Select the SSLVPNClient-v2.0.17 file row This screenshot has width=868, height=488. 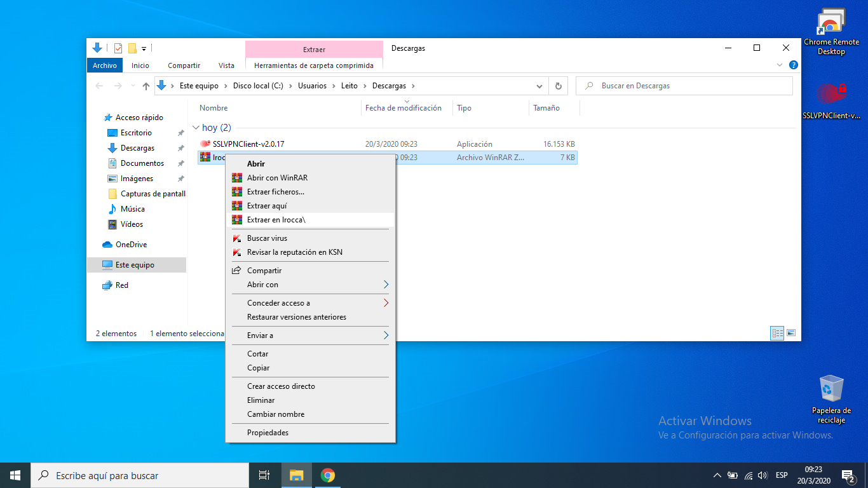388,144
